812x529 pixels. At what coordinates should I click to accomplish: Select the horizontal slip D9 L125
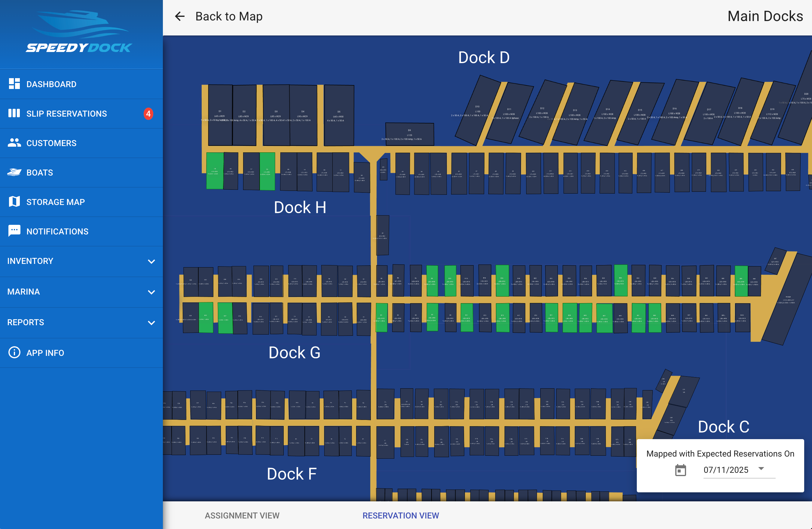pos(409,134)
